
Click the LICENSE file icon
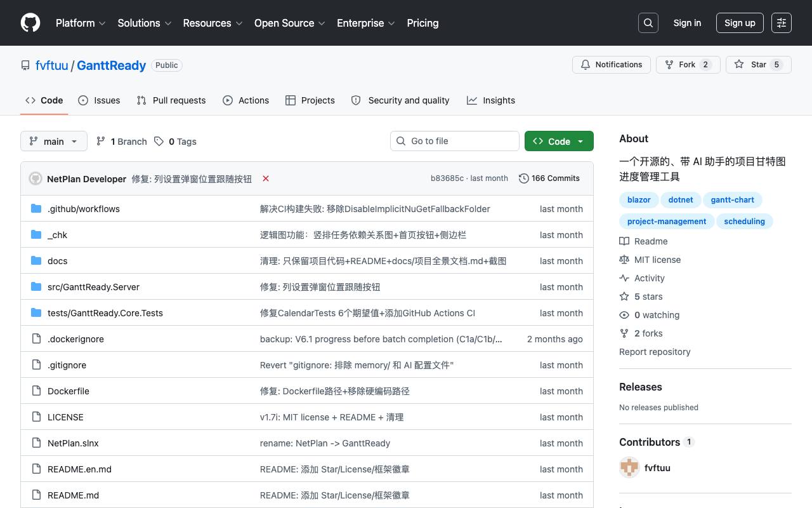[36, 417]
